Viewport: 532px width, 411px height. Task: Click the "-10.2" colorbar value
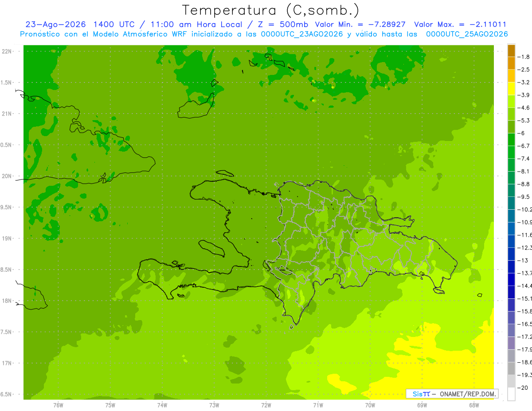(x=525, y=209)
